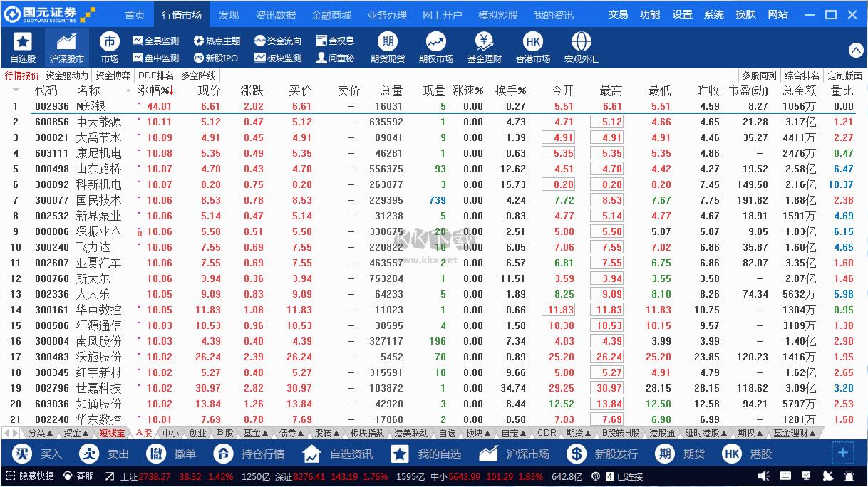Open 热点主题 topics
The image size is (868, 487).
pyautogui.click(x=217, y=41)
